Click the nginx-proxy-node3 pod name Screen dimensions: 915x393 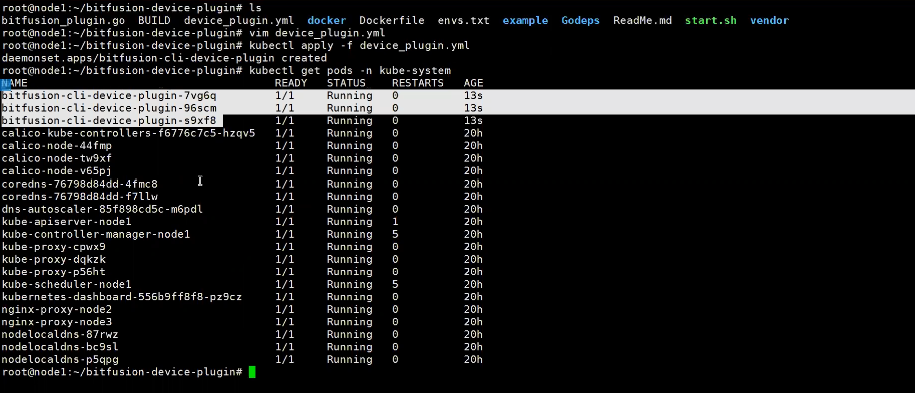[x=57, y=322]
